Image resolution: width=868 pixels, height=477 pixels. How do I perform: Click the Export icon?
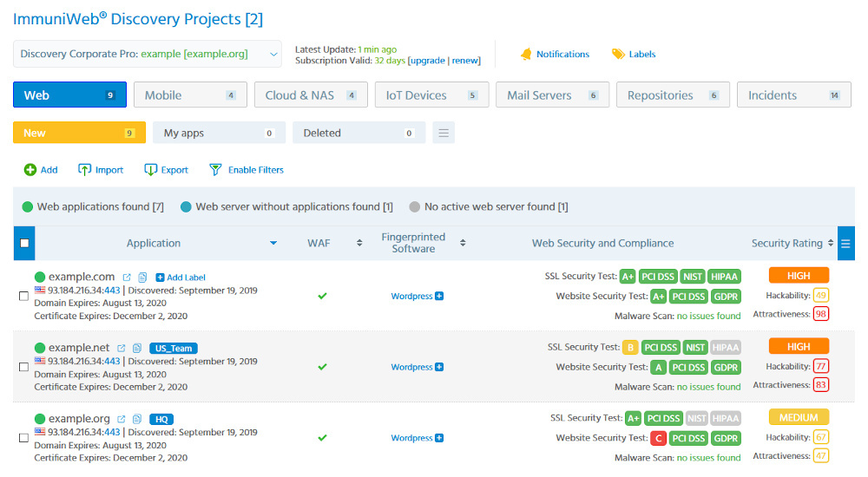pos(151,170)
